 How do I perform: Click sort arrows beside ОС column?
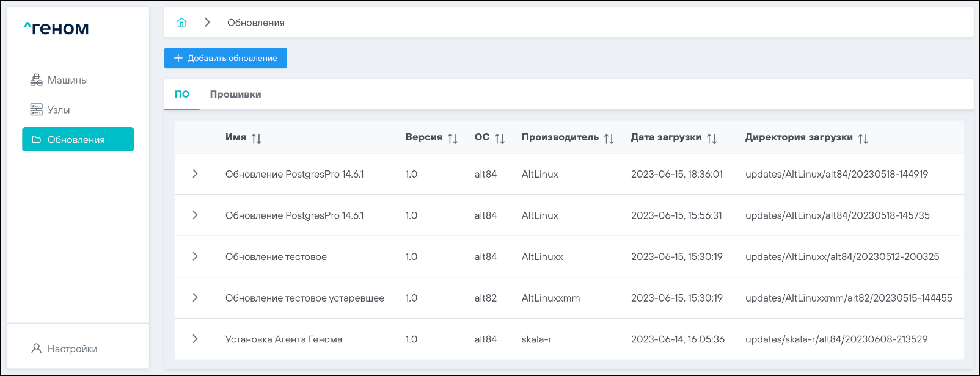[500, 139]
